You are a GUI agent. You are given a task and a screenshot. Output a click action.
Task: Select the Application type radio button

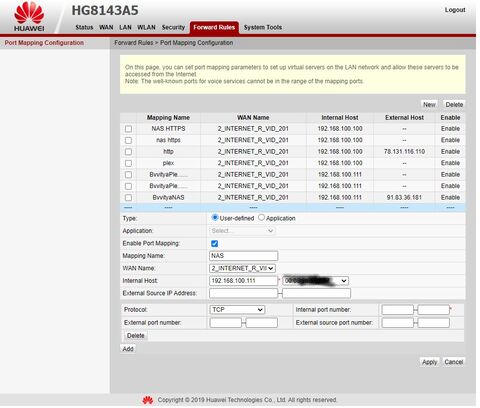click(261, 218)
